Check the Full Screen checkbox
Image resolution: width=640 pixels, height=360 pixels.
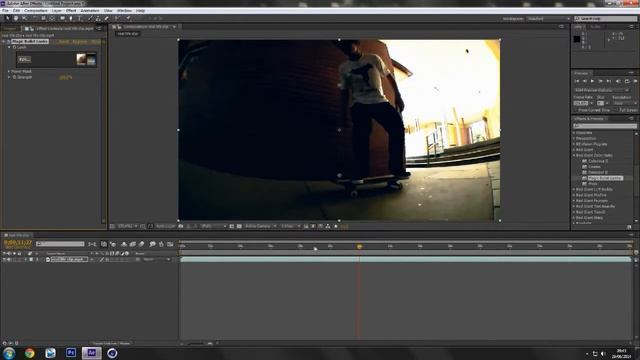tap(616, 110)
